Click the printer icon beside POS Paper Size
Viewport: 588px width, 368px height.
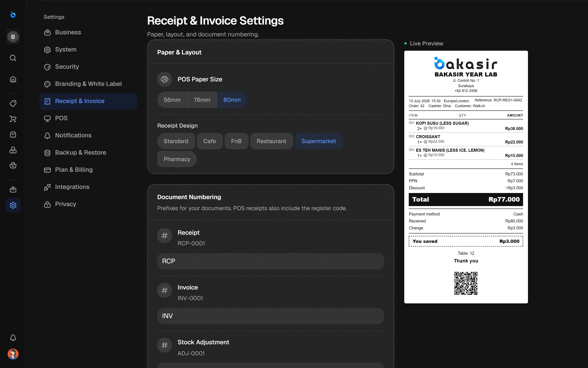pyautogui.click(x=165, y=79)
